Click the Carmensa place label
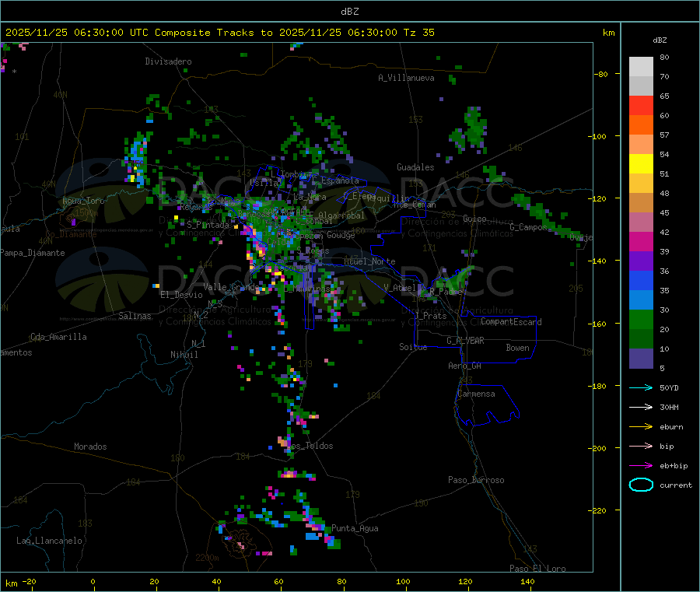700x592 pixels. [x=476, y=394]
